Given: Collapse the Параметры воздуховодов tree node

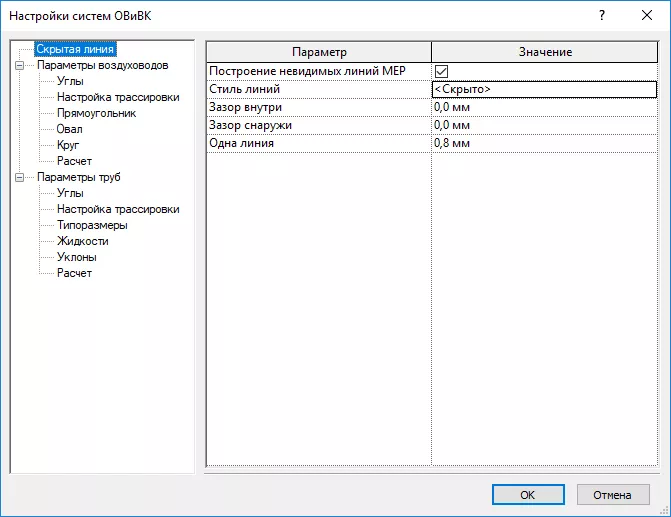Looking at the screenshot, I should pos(21,65).
